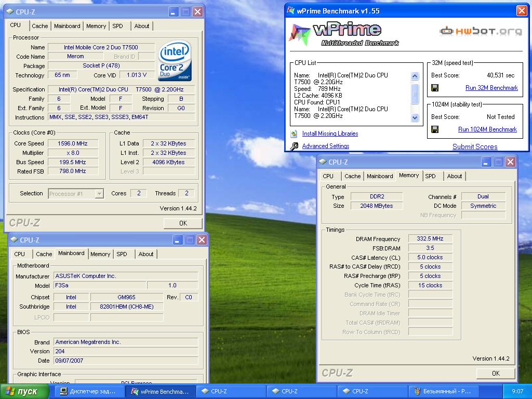The width and height of the screenshot is (532, 399).
Task: Open the Mainboard tab in the Memory CPU-Z window
Action: [380, 176]
